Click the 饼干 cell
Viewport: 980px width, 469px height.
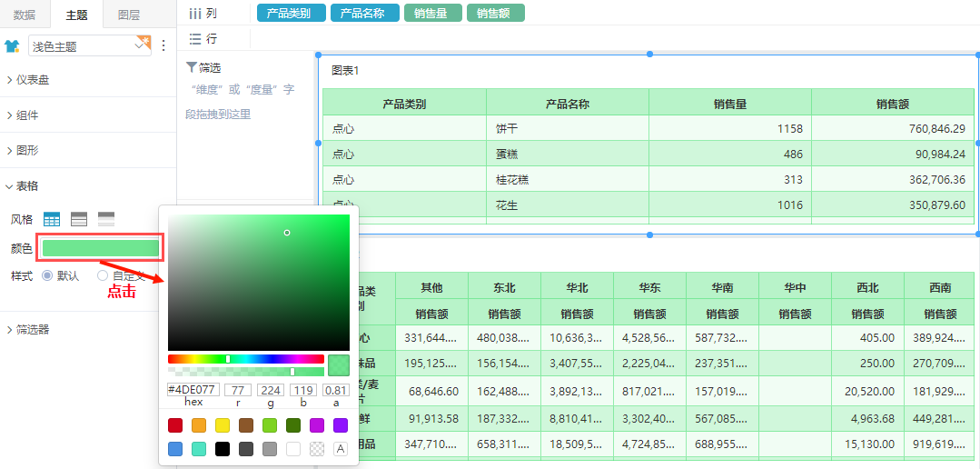click(568, 129)
